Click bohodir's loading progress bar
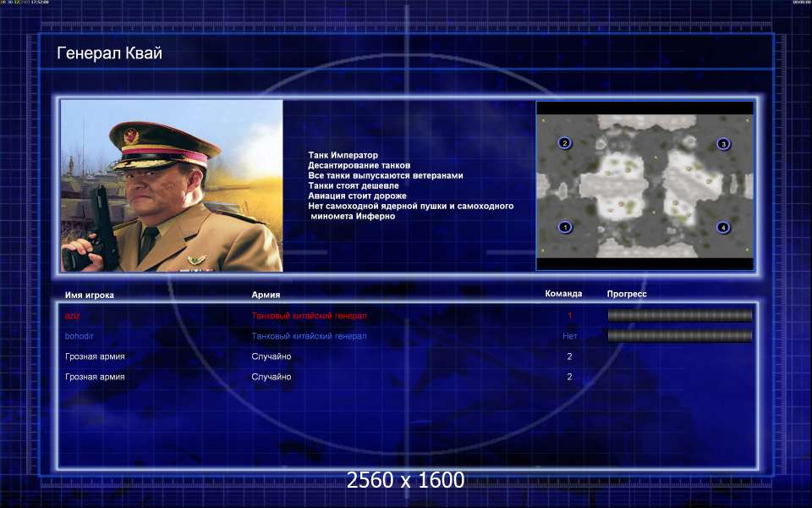The height and width of the screenshot is (508, 812). [679, 336]
